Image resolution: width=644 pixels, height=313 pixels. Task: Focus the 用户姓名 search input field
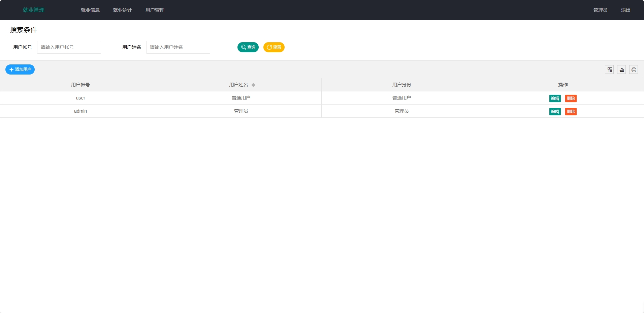click(178, 47)
